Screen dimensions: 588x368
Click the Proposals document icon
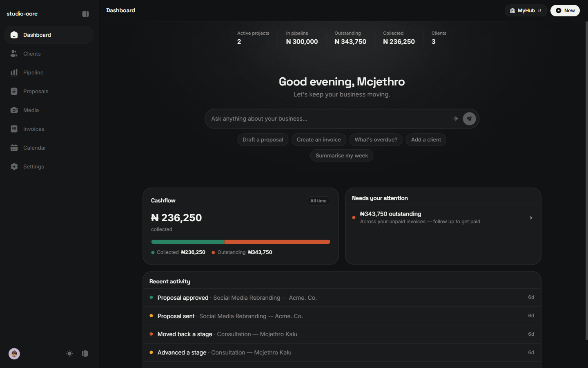coord(14,91)
